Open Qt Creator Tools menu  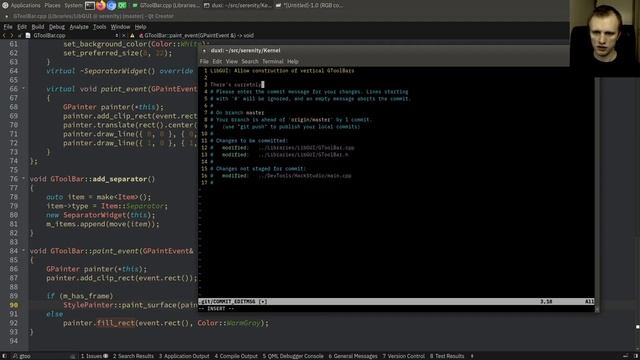click(99, 27)
